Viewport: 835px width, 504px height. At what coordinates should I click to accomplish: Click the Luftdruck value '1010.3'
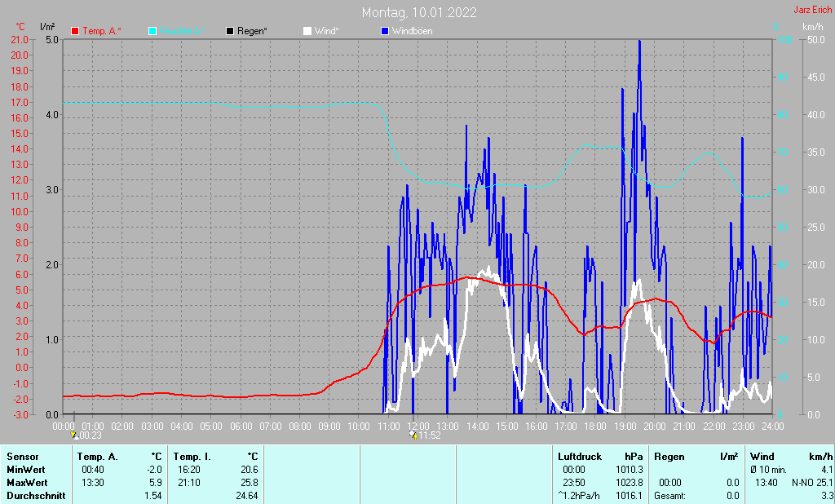pyautogui.click(x=629, y=470)
